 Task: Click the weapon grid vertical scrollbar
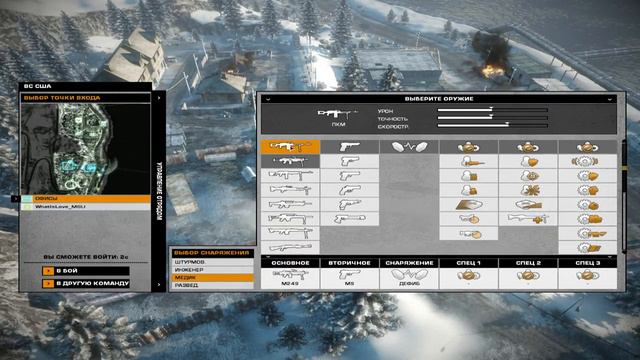tap(624, 197)
